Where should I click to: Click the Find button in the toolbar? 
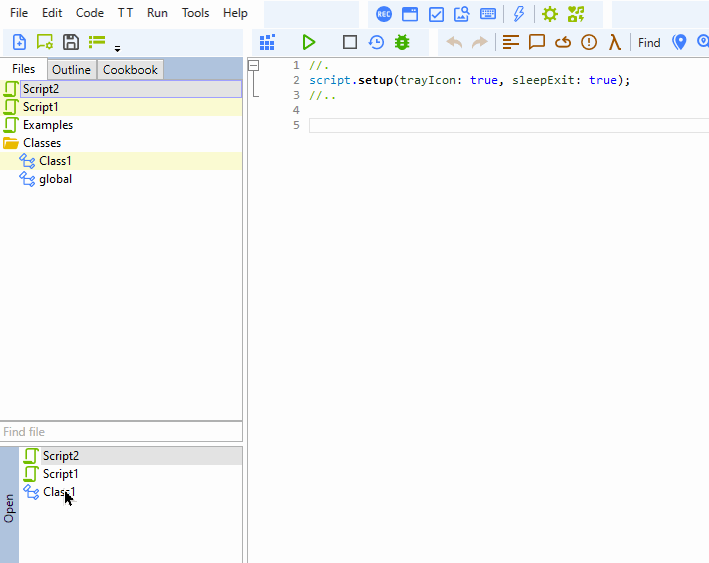click(x=649, y=42)
